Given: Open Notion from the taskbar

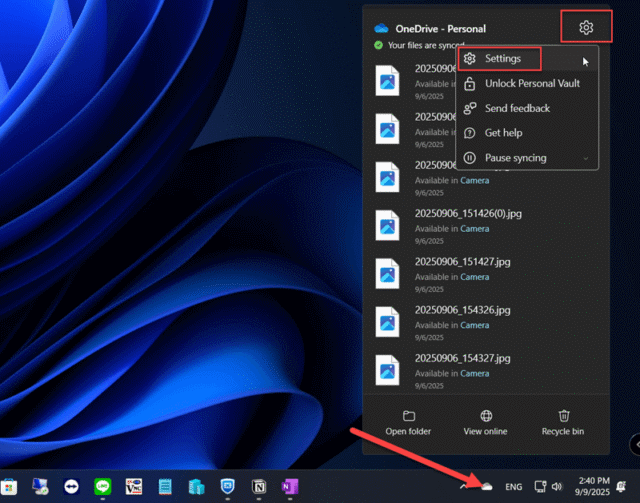Looking at the screenshot, I should coord(259,486).
